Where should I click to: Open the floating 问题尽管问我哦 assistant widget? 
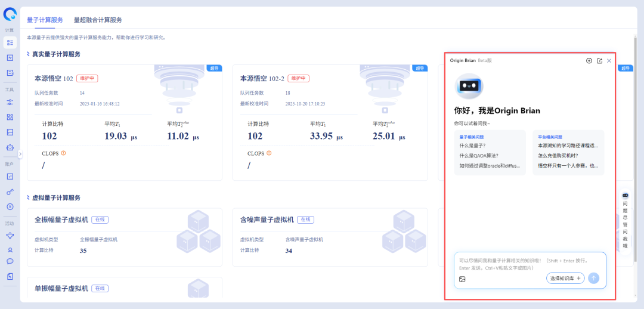click(x=625, y=221)
